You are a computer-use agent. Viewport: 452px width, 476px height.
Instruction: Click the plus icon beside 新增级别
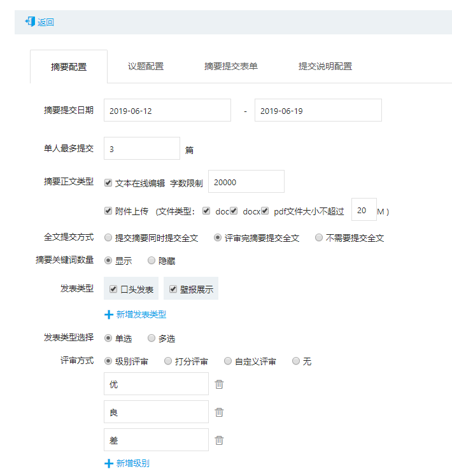coord(108,463)
